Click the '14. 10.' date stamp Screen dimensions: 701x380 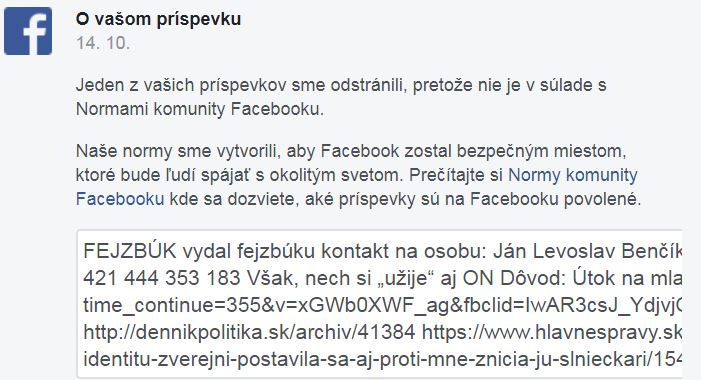point(103,43)
